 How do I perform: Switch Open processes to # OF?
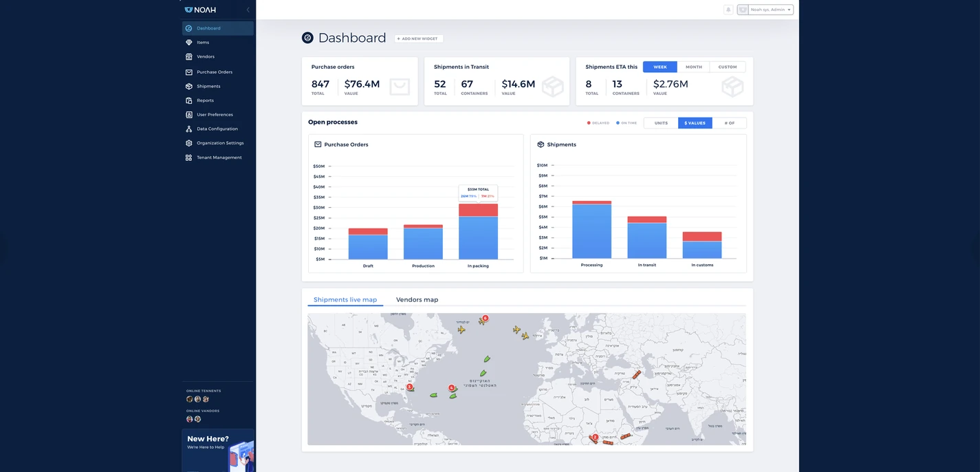pos(730,123)
